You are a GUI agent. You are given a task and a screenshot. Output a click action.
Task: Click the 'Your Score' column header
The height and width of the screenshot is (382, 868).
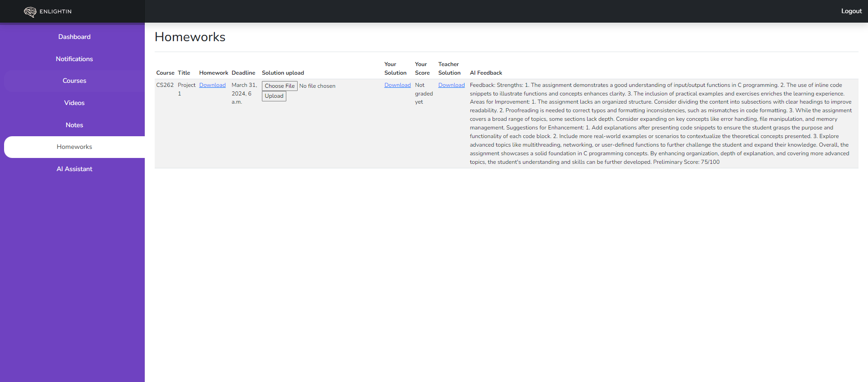(x=422, y=68)
